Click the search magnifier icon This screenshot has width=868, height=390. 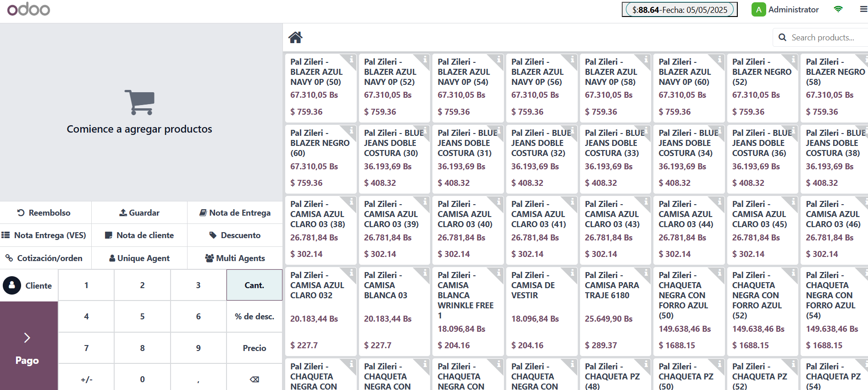coord(782,38)
